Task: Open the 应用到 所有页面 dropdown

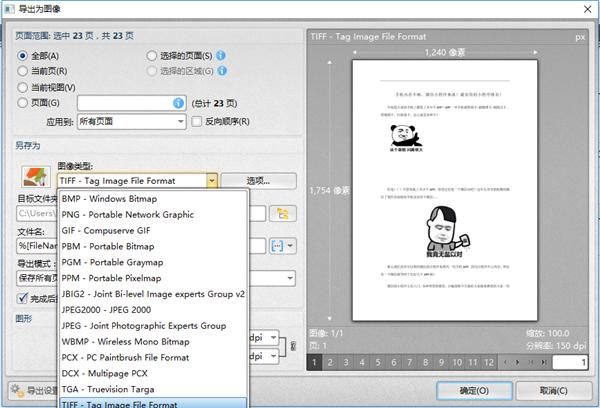Action: (x=132, y=122)
